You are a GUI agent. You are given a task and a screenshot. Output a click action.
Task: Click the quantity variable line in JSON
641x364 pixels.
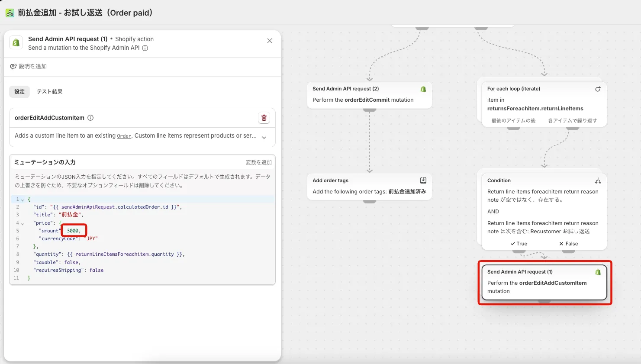[109, 254]
